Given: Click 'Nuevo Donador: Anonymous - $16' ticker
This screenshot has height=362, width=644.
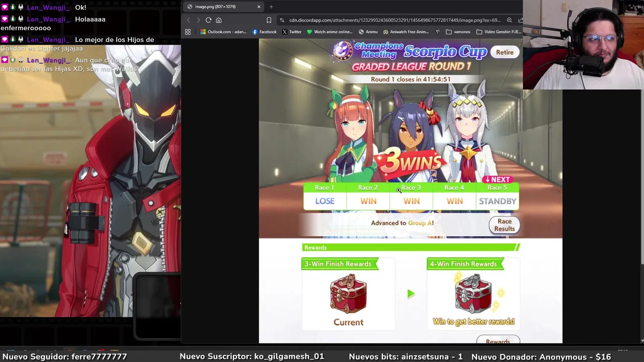Looking at the screenshot, I should click(541, 356).
